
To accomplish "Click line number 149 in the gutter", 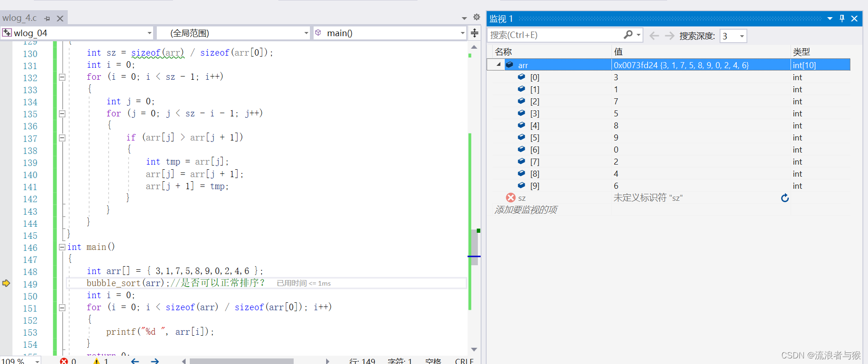I will [x=30, y=284].
